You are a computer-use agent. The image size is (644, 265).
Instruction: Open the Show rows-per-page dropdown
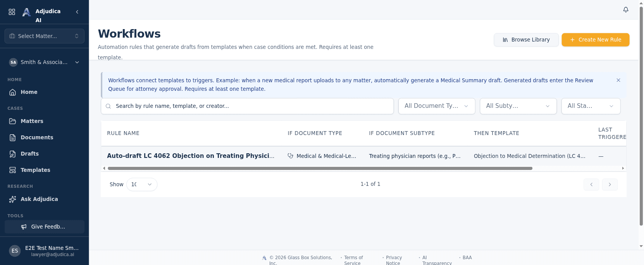click(x=142, y=184)
